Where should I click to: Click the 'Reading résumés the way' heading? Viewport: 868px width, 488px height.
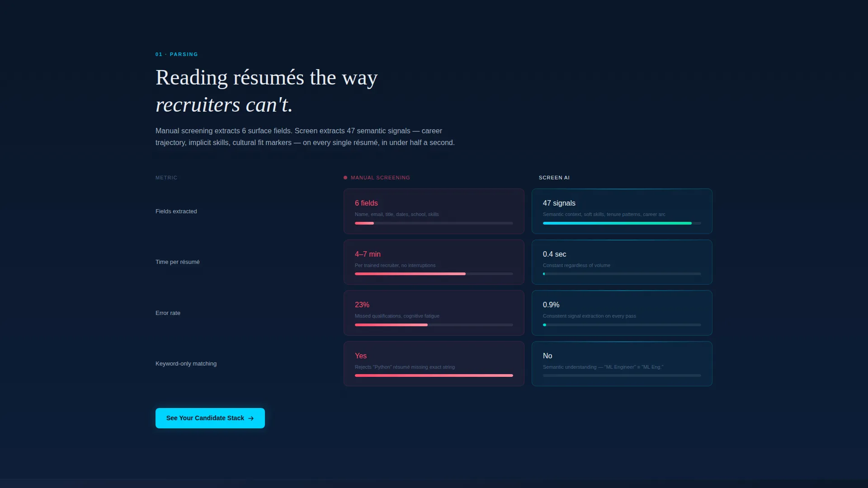click(x=266, y=78)
